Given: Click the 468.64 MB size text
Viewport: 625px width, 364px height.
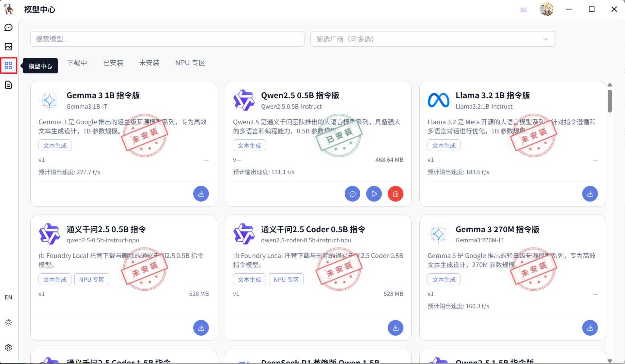Looking at the screenshot, I should pyautogui.click(x=389, y=160).
